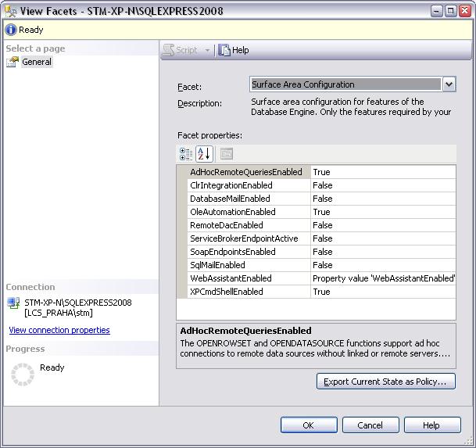
Task: Select the ClrIntegrationEnabled property row
Action: pos(231,185)
